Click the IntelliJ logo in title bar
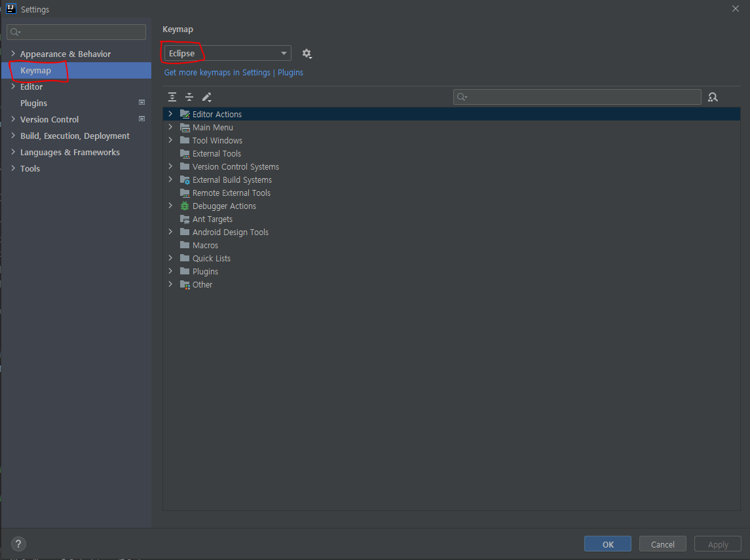 [10, 9]
